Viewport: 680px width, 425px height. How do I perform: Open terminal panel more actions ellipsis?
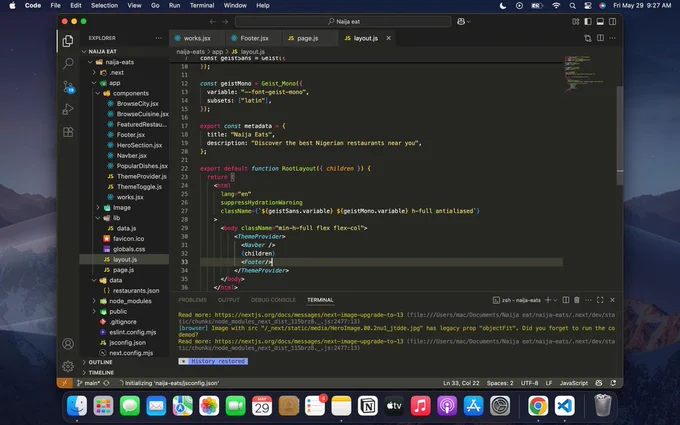tap(588, 300)
